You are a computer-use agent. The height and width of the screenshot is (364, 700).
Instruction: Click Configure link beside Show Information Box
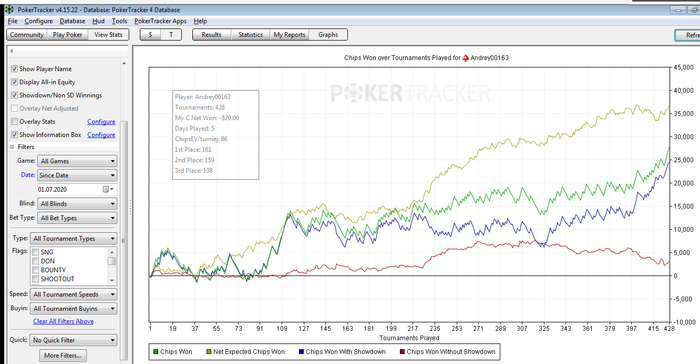pos(101,135)
